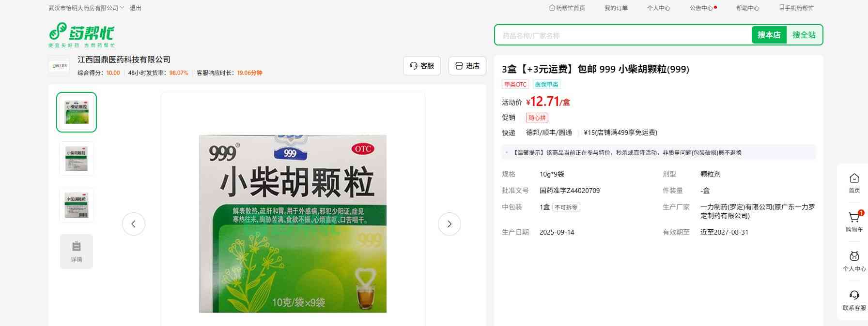The image size is (868, 326).
Task: Click the 进店 button
Action: coord(467,66)
